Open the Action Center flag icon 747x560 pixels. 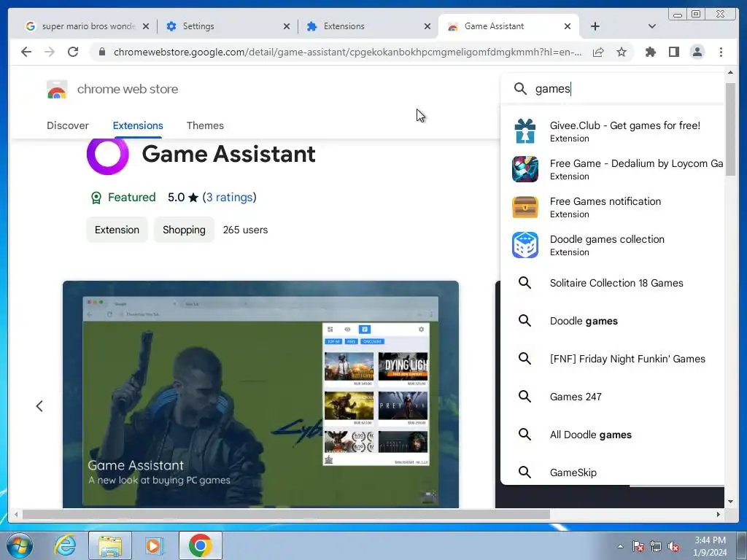[x=638, y=547]
